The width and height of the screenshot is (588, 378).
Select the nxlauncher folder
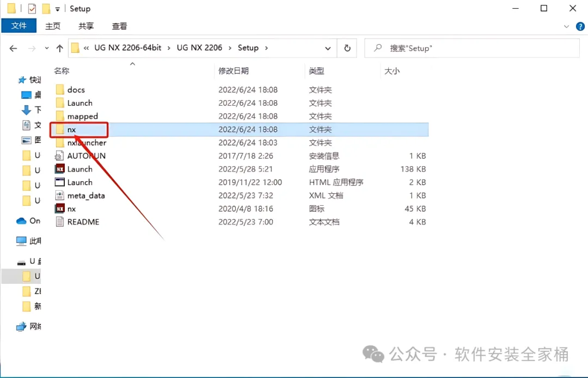point(87,143)
